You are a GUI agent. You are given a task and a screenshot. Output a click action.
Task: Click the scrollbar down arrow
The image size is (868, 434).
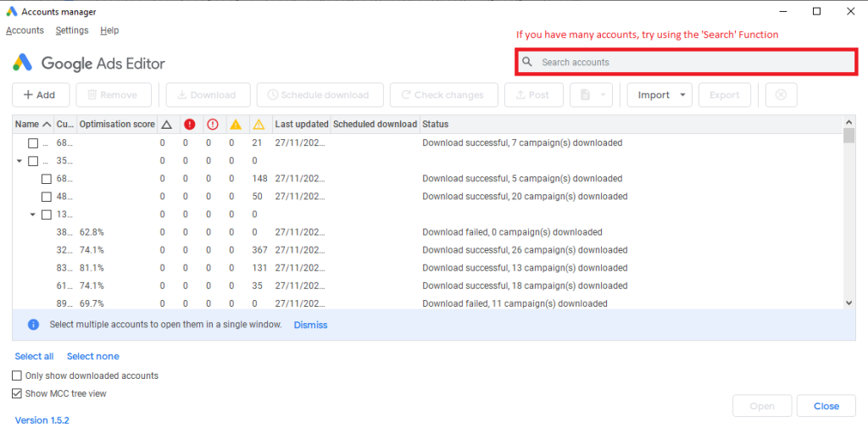coord(849,303)
